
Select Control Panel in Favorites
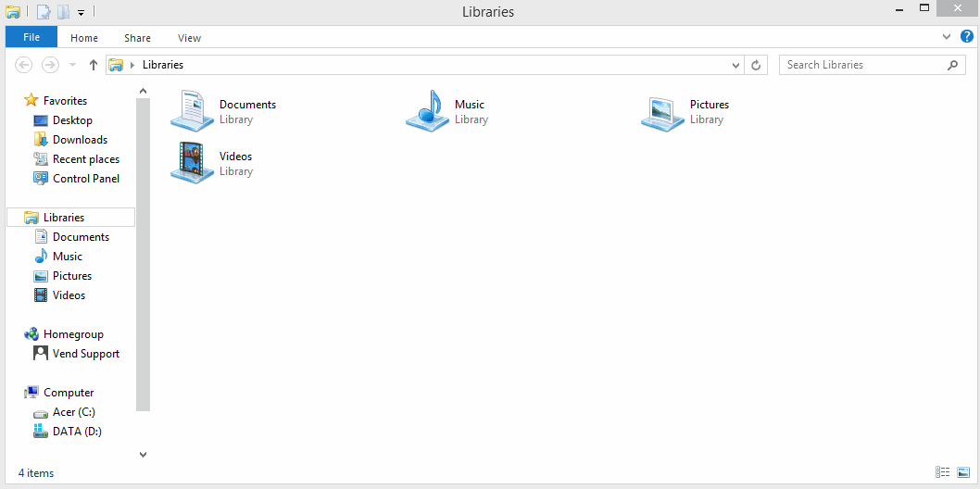(86, 179)
